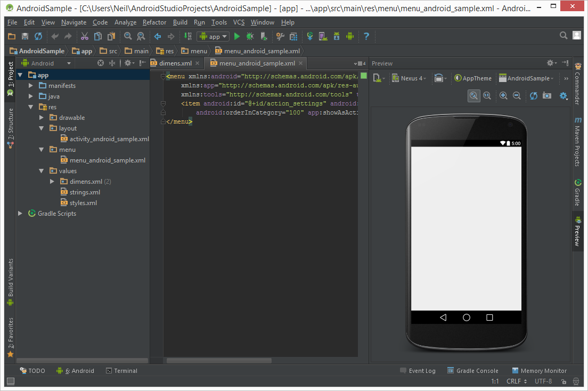588x391 pixels.
Task: Open the Nexus 4 device dropdown
Action: click(410, 78)
